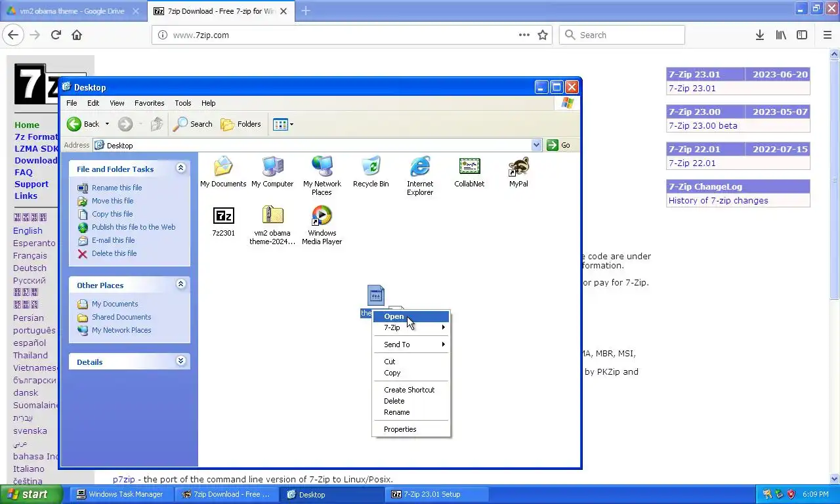Switch to 7-Zip 23.01 Setup taskbar button
840x504 pixels.
pyautogui.click(x=436, y=494)
